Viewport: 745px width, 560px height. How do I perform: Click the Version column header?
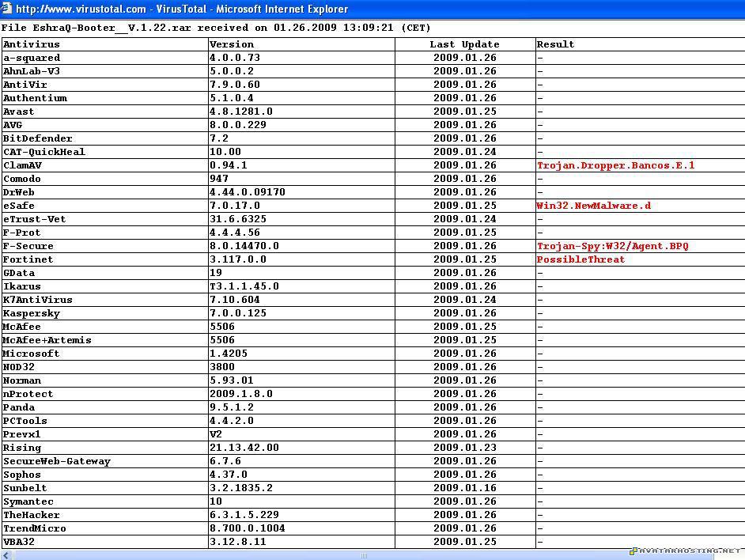pyautogui.click(x=232, y=44)
